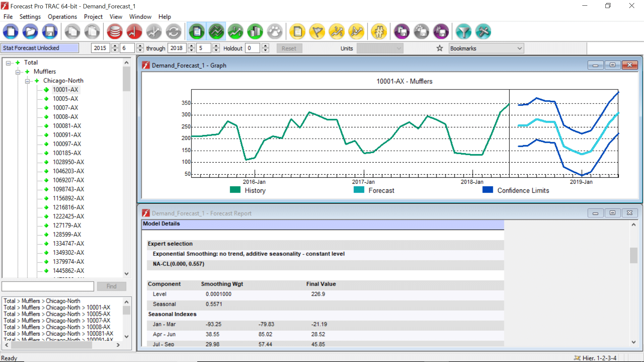Open the green Forecast Report icon
644x362 pixels.
[x=197, y=31]
